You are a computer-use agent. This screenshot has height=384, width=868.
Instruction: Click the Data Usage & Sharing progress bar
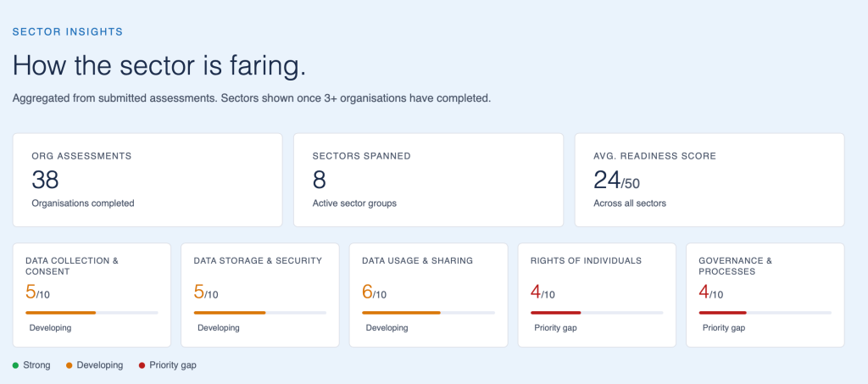pos(428,313)
